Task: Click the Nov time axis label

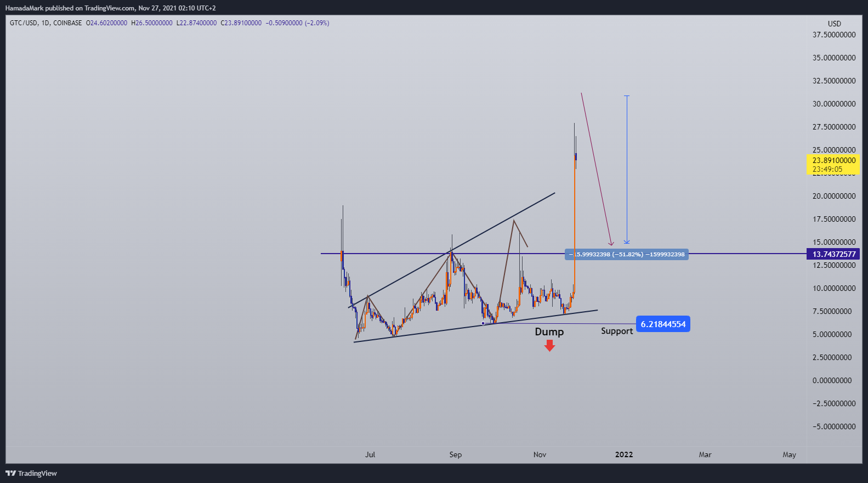Action: tap(540, 454)
